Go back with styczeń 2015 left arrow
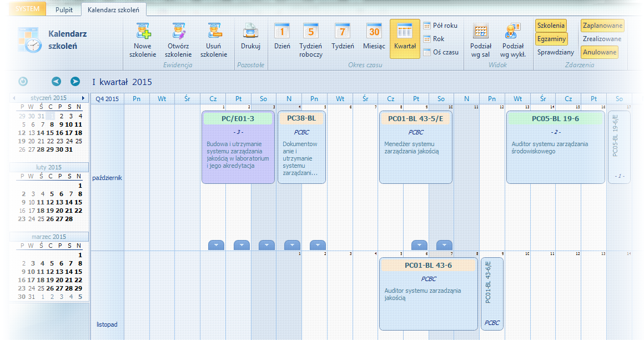 tap(14, 98)
